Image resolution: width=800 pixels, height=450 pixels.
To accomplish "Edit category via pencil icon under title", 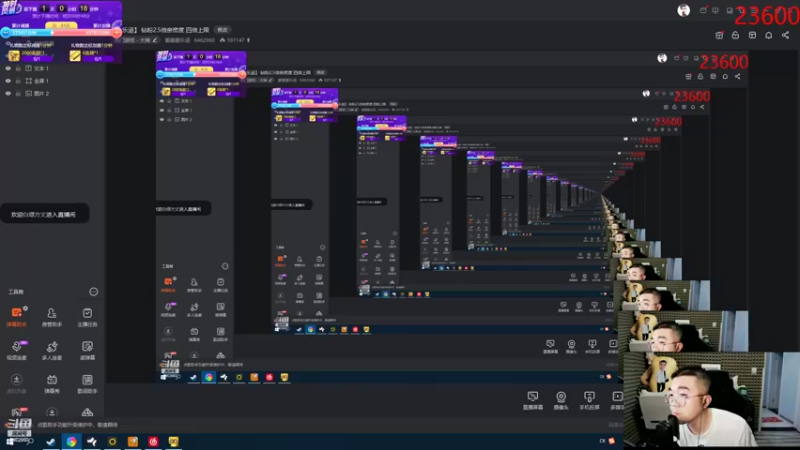I will pos(155,40).
